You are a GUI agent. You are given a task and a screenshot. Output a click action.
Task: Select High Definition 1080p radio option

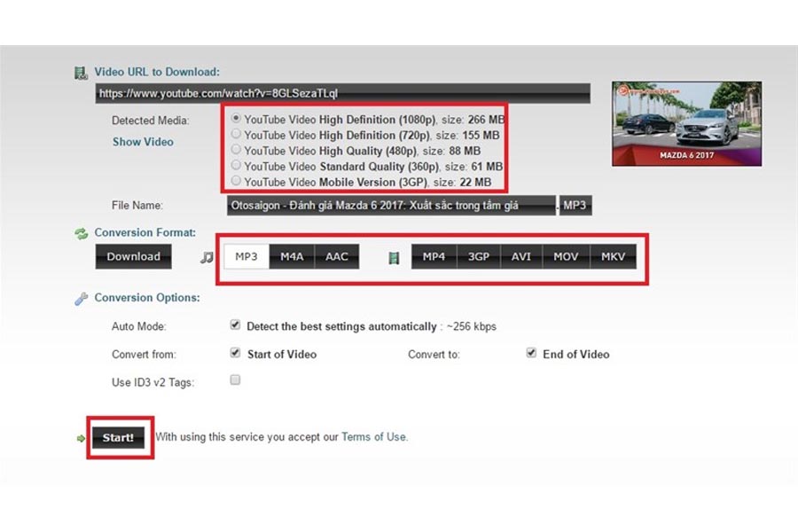(x=236, y=118)
